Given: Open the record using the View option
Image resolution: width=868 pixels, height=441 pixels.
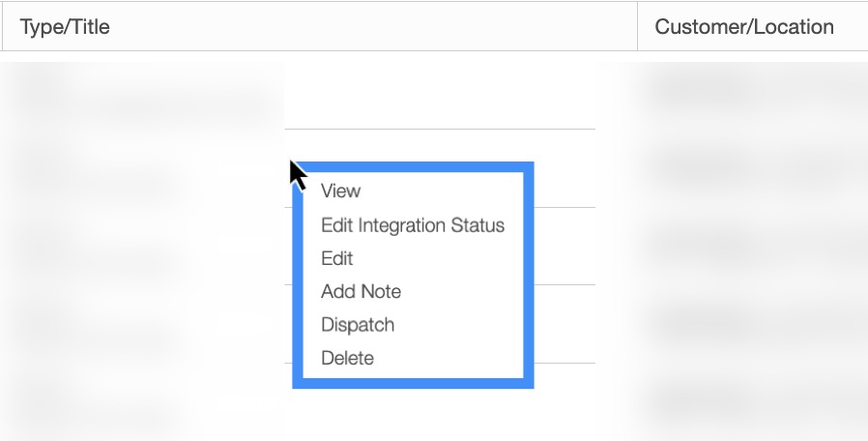Looking at the screenshot, I should click(x=340, y=191).
